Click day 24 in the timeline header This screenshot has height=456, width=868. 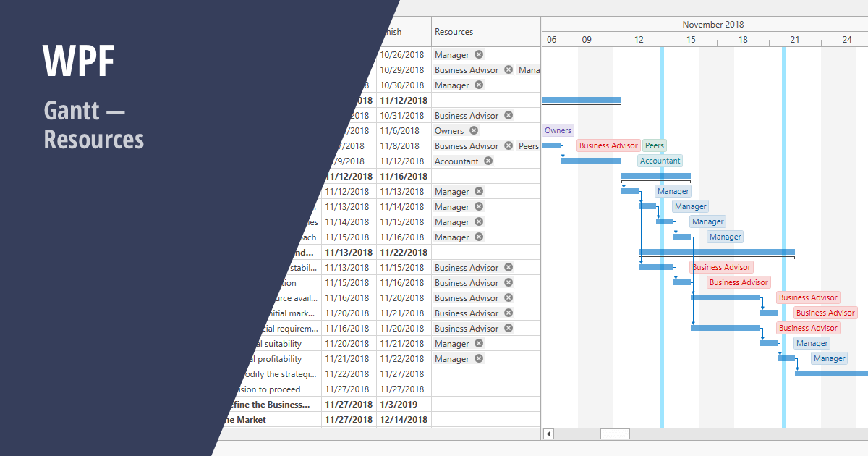(x=847, y=40)
